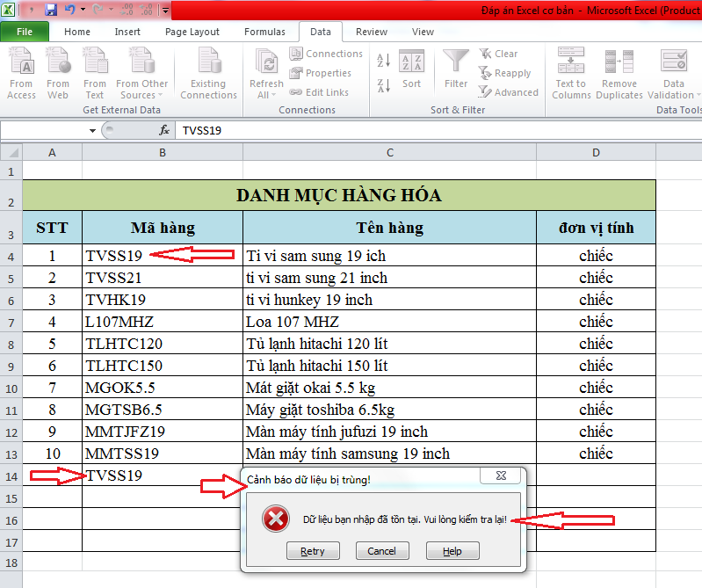Toggle the Filter funnel button

tap(456, 69)
